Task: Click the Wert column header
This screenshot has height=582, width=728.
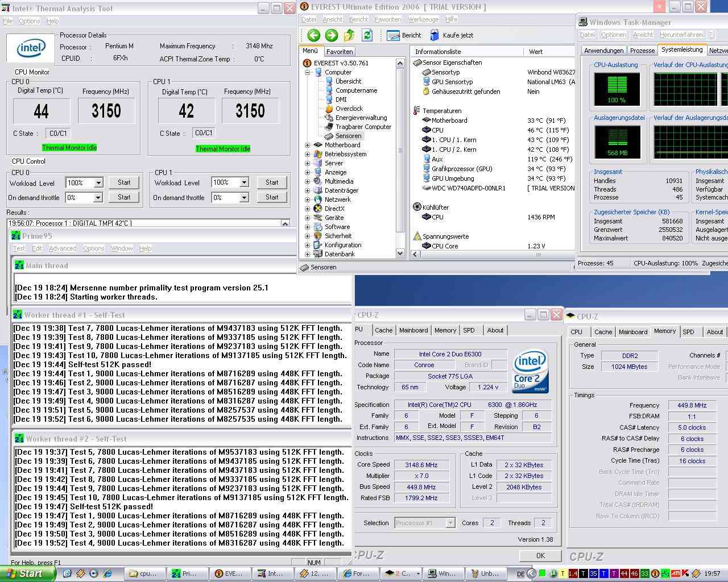Action: 549,51
